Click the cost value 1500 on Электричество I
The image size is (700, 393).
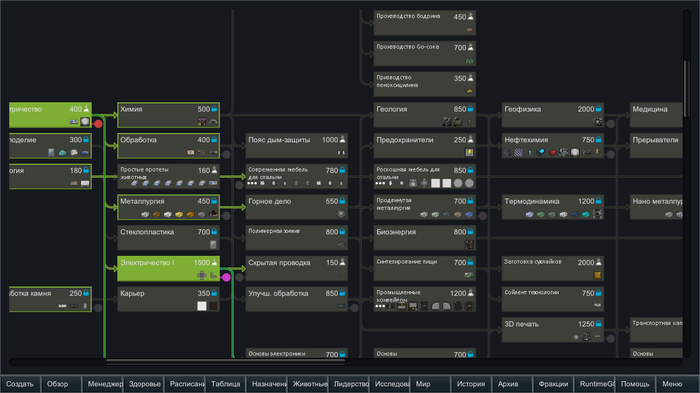(202, 263)
